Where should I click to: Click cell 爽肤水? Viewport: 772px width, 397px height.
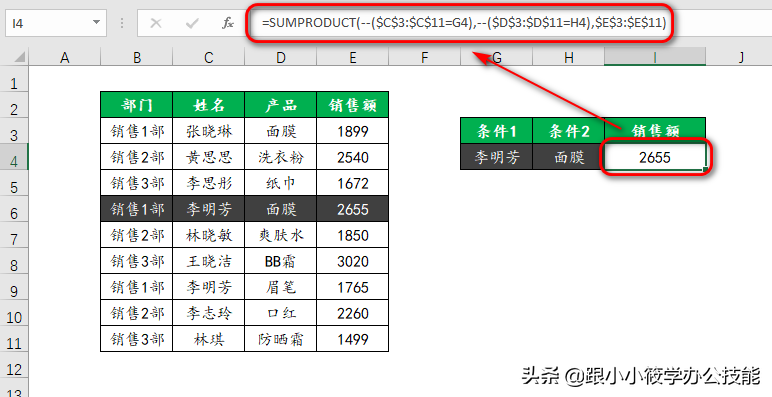(x=281, y=235)
